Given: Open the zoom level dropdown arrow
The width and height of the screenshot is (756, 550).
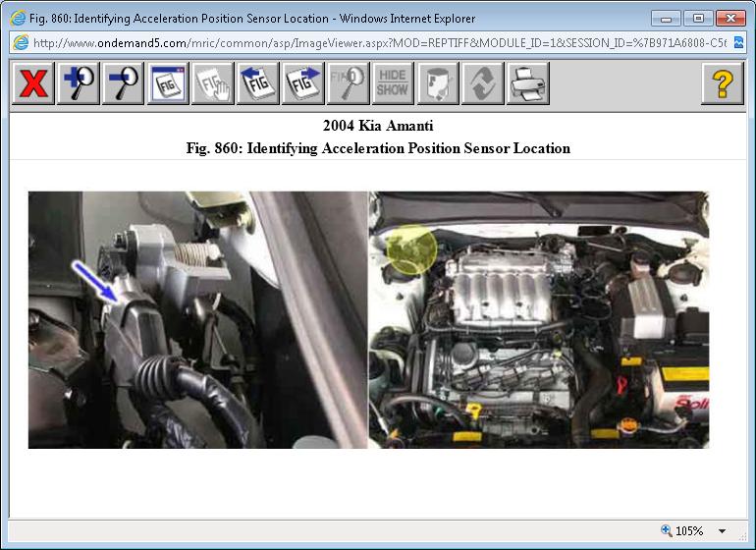Looking at the screenshot, I should coord(722,530).
